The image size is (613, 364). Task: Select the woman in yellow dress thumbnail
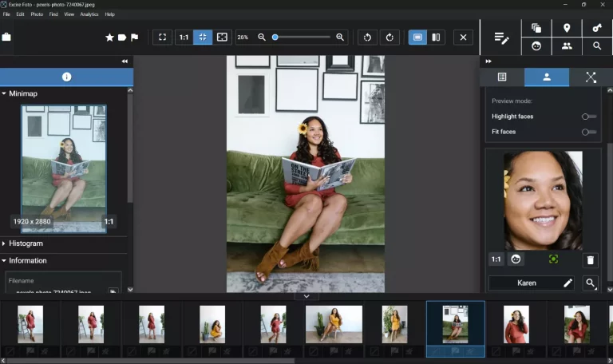pyautogui.click(x=334, y=323)
